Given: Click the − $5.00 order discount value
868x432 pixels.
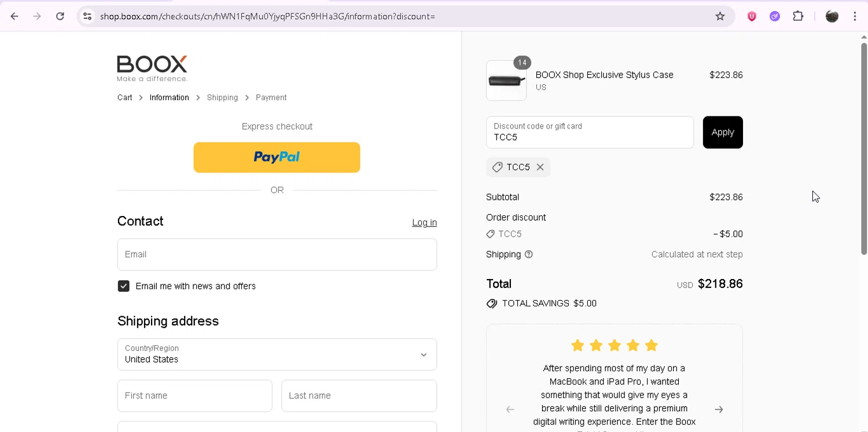Looking at the screenshot, I should coord(728,234).
